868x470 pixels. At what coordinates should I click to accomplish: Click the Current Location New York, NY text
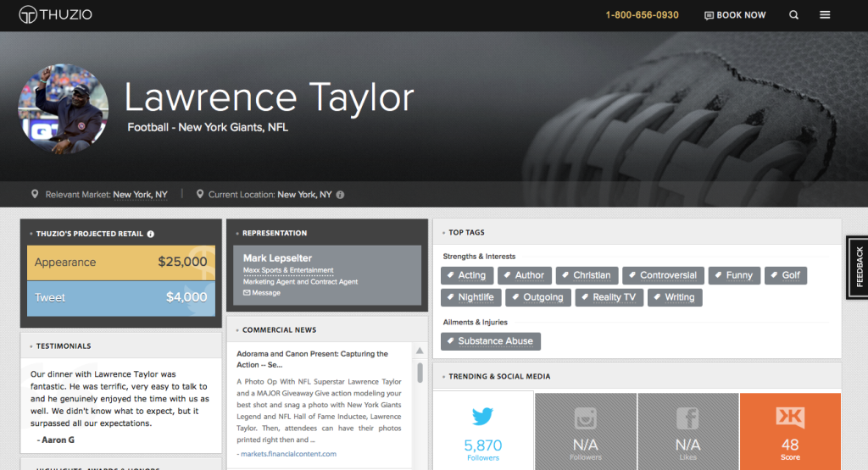pyautogui.click(x=304, y=195)
